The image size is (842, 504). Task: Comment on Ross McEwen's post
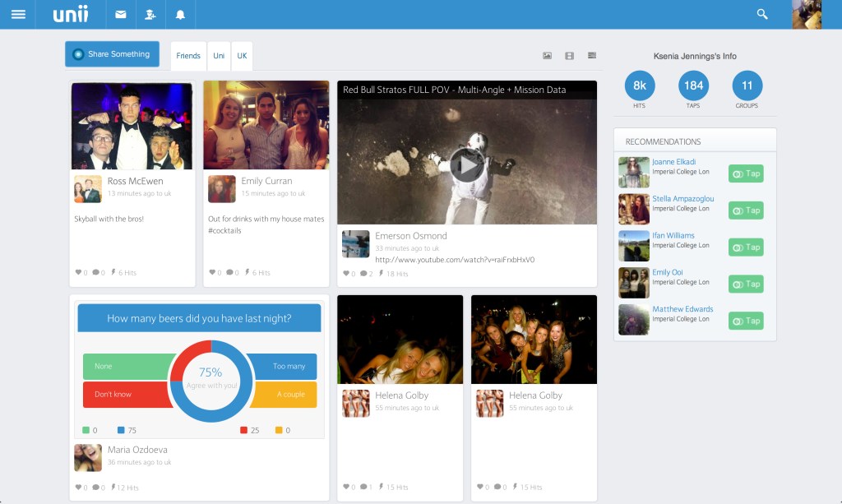pos(95,273)
